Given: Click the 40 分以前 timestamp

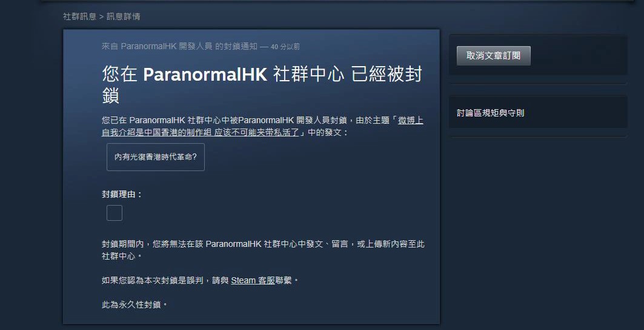Looking at the screenshot, I should [285, 47].
